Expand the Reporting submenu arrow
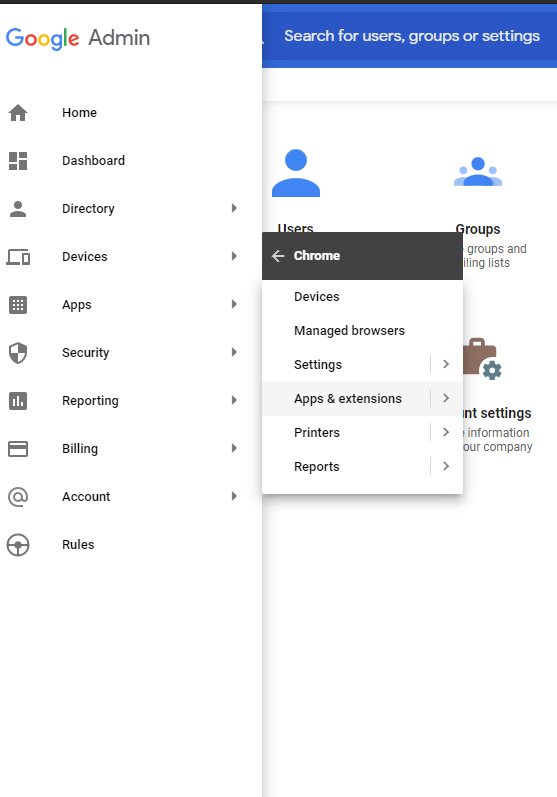The image size is (557, 797). coord(234,400)
